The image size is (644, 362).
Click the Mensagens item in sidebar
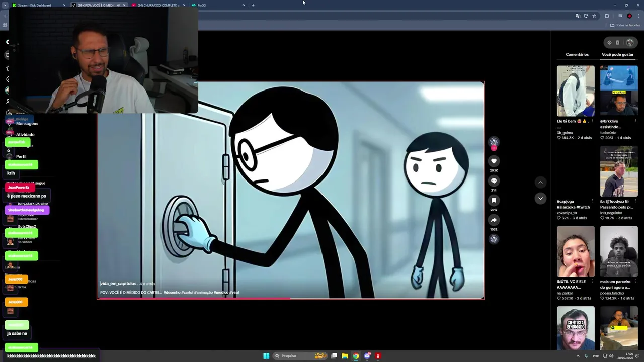coord(27,124)
